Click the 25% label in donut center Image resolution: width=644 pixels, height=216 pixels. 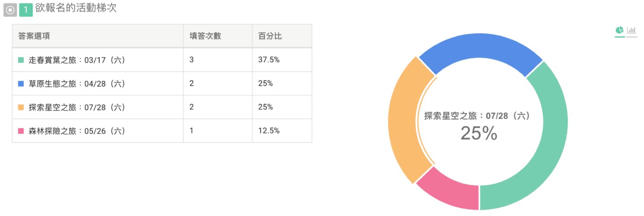479,134
